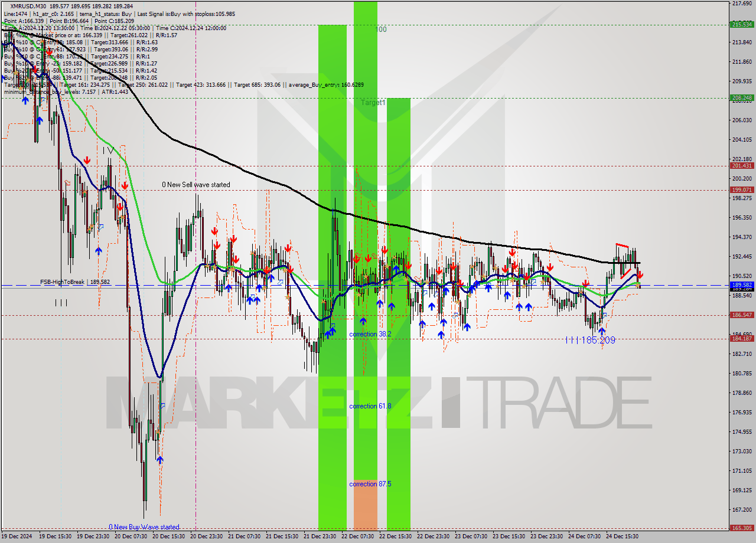The image size is (756, 543).
Task: Click the 'Last Signal is:Buy with stoploss' line
Action: [x=185, y=14]
